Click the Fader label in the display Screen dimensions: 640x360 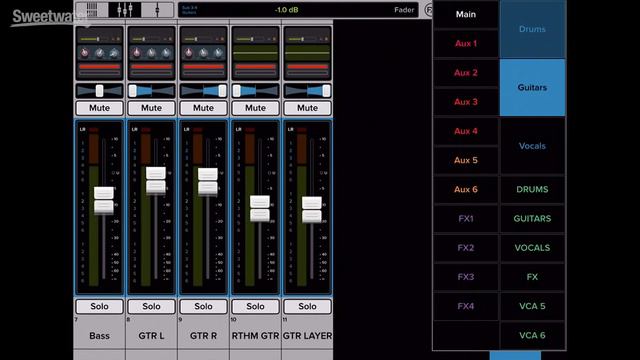pos(404,10)
